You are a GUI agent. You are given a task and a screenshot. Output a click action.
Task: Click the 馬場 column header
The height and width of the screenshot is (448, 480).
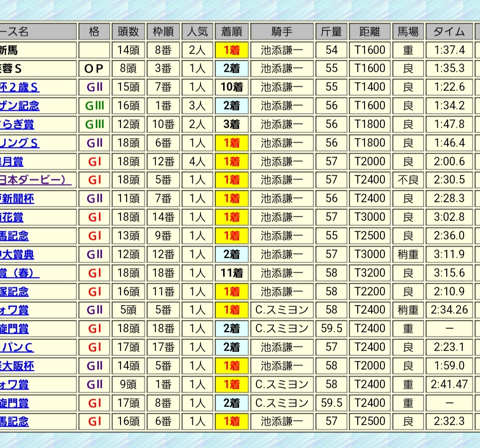pyautogui.click(x=408, y=32)
